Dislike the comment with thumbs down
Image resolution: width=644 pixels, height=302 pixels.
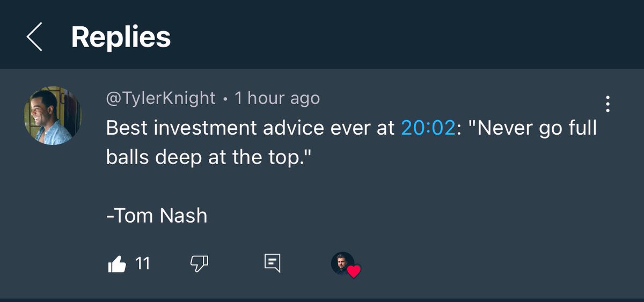click(x=199, y=263)
